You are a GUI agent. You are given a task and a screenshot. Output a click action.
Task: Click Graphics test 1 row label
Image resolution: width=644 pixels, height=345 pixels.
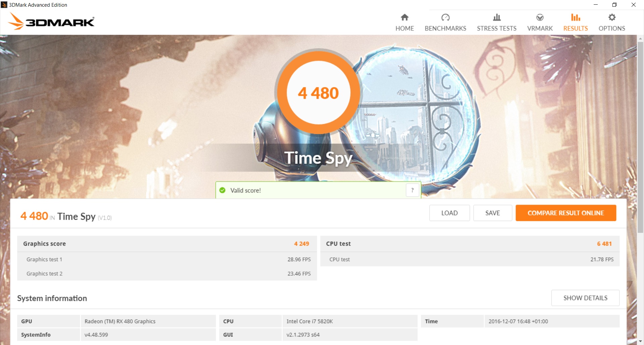pos(44,260)
